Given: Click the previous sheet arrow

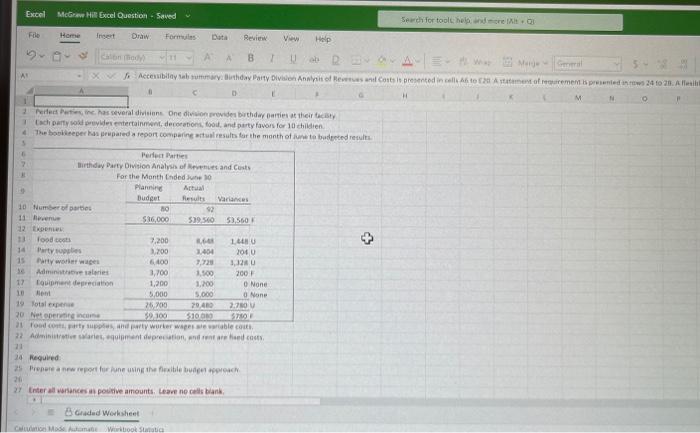Looking at the screenshot, I should pos(17,412).
